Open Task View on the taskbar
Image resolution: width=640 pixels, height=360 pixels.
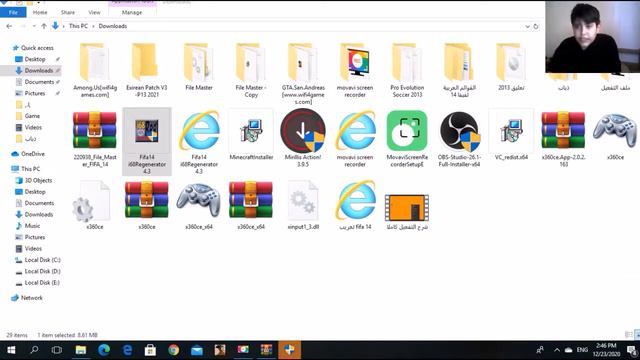pyautogui.click(x=57, y=350)
